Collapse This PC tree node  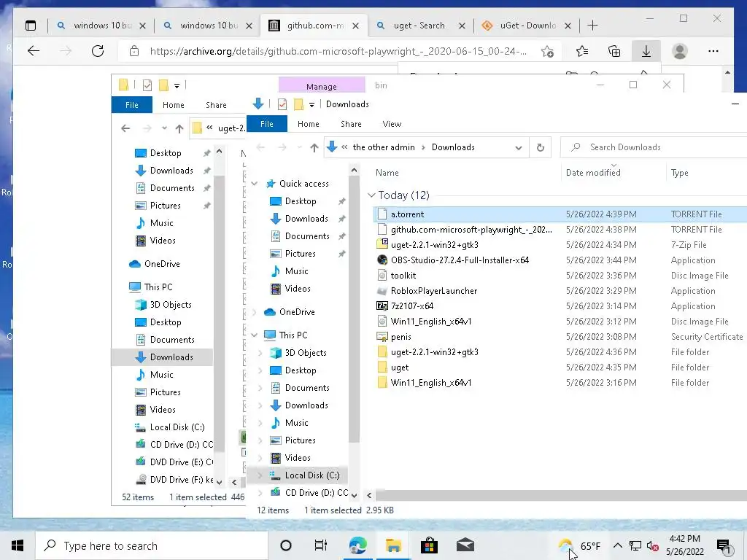(x=255, y=335)
